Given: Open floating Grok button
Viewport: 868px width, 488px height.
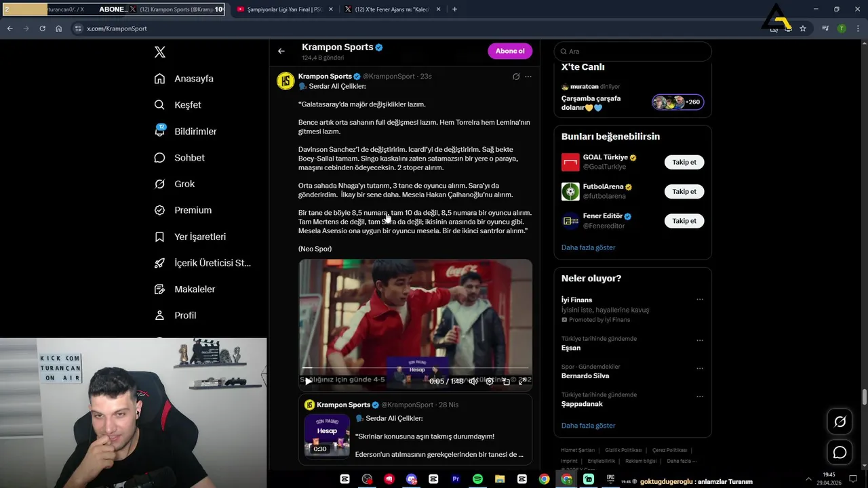Looking at the screenshot, I should (x=840, y=422).
